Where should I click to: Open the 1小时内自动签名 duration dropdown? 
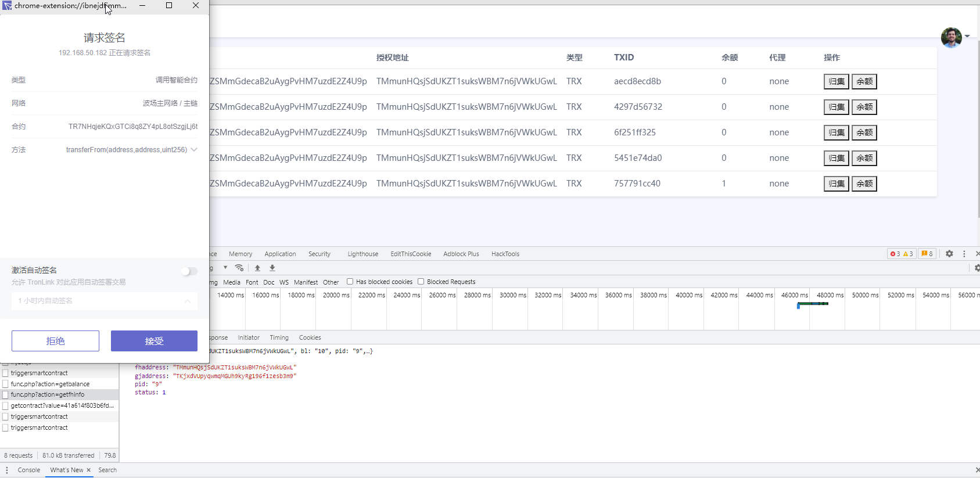pos(105,301)
